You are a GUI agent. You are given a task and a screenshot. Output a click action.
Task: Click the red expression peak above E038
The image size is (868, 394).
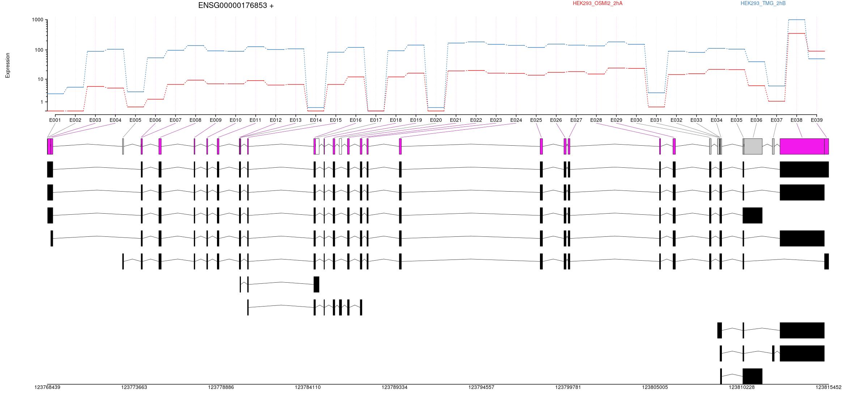[796, 34]
